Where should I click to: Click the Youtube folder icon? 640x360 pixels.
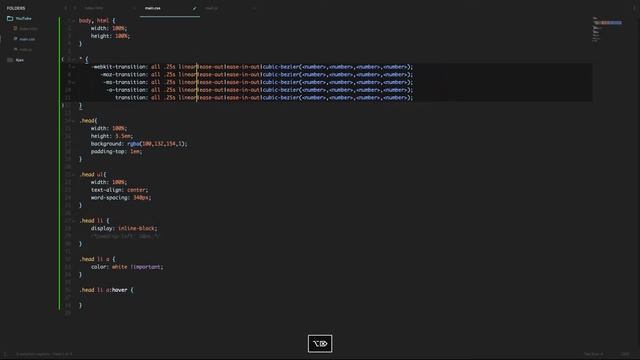click(10, 18)
